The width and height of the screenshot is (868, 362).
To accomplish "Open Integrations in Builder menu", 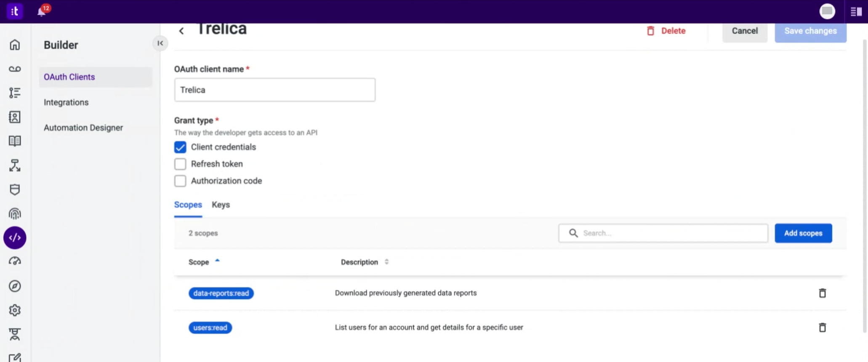I will pyautogui.click(x=66, y=102).
